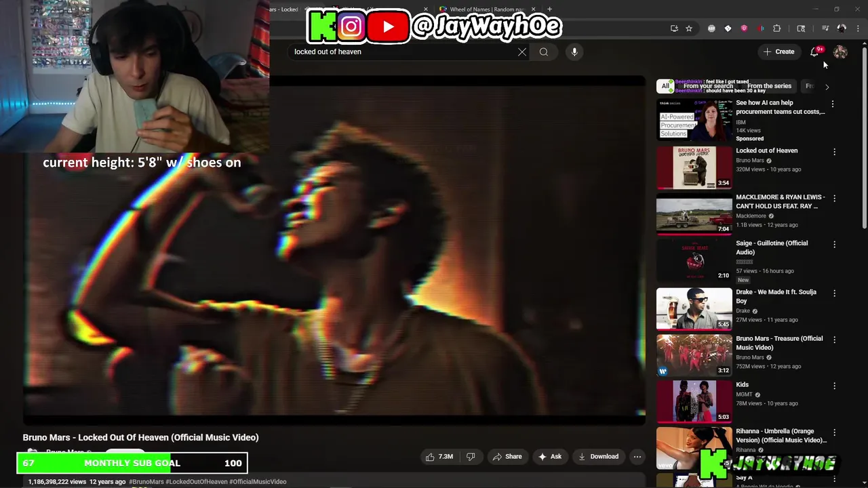
Task: Open Chrome extensions puzzle menu
Action: [777, 28]
